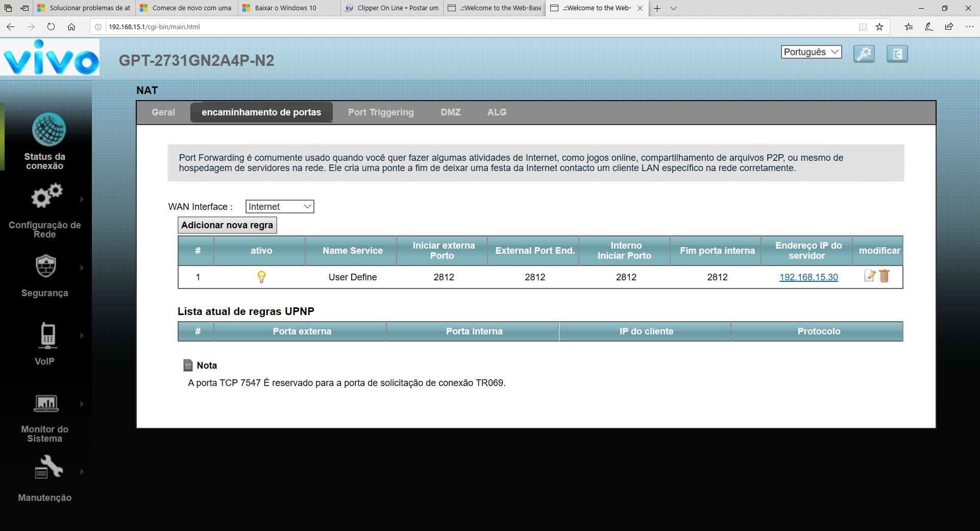Toggle active lightbulb for rule 1
980x531 pixels.
pyautogui.click(x=261, y=277)
